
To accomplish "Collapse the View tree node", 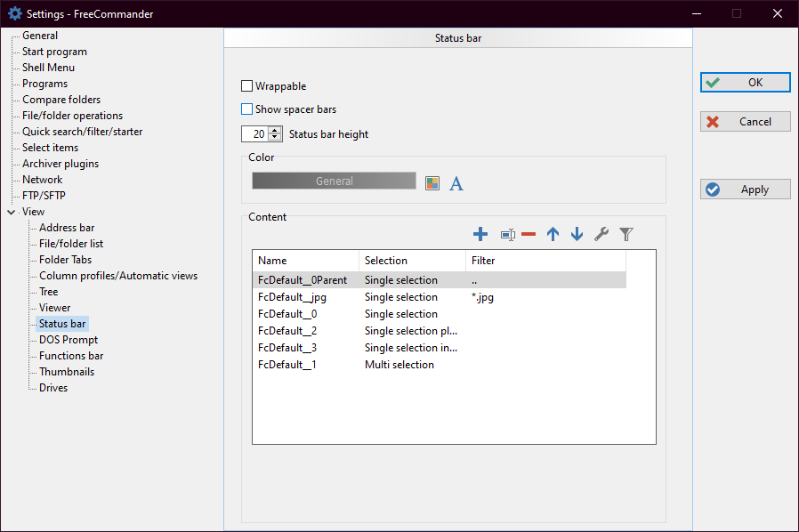I will pyautogui.click(x=11, y=212).
